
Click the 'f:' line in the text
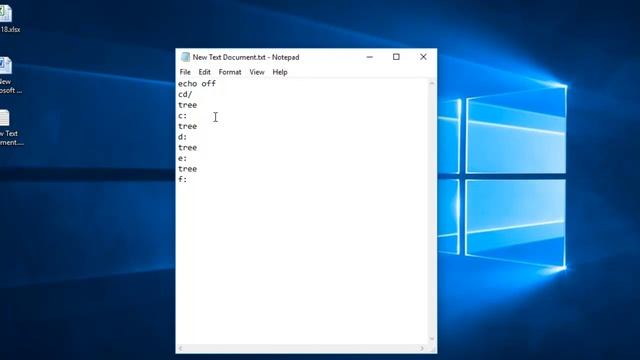tap(182, 179)
